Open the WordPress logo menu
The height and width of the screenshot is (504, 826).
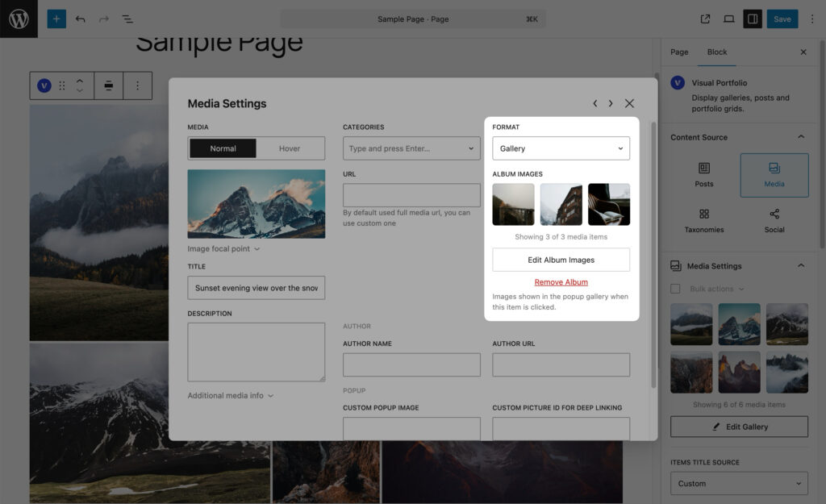(19, 19)
